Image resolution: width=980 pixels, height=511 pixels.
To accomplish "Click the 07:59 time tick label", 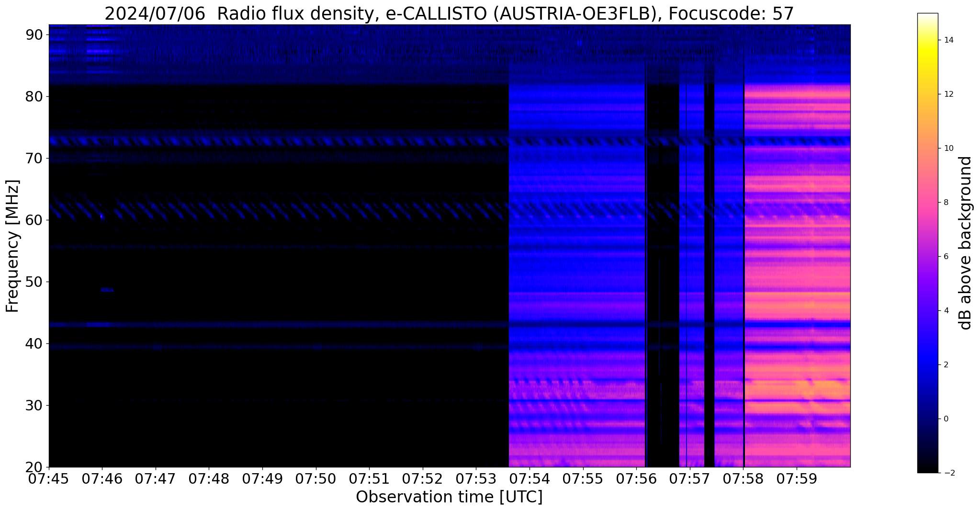I will [797, 478].
